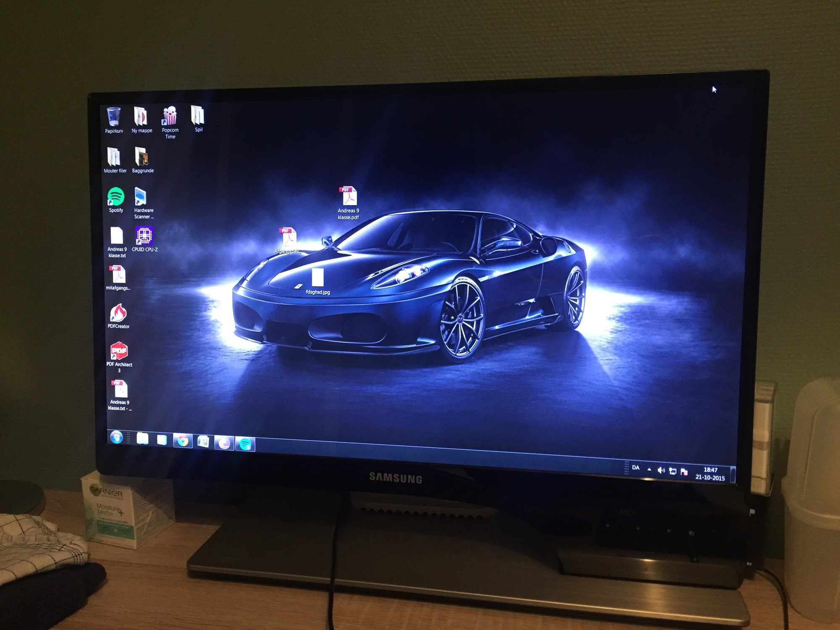Viewport: 840px width, 630px height.
Task: Select the Hardware Scanner desktop shortcut
Action: [141, 197]
